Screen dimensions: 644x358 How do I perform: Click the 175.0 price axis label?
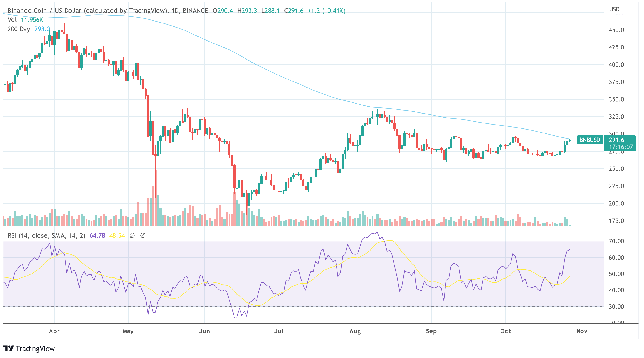click(x=616, y=221)
